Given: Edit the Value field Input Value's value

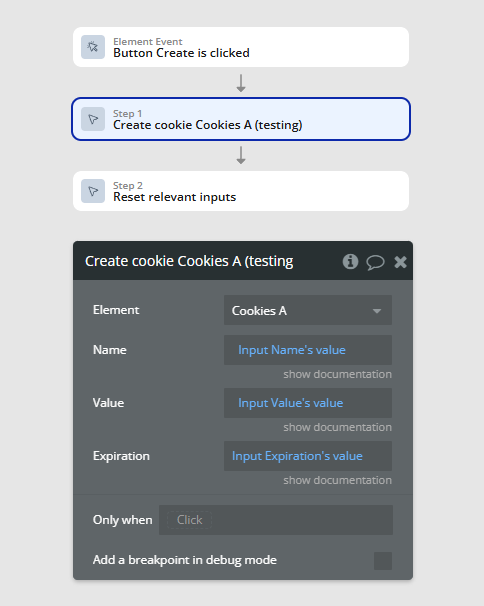Looking at the screenshot, I should tap(308, 403).
